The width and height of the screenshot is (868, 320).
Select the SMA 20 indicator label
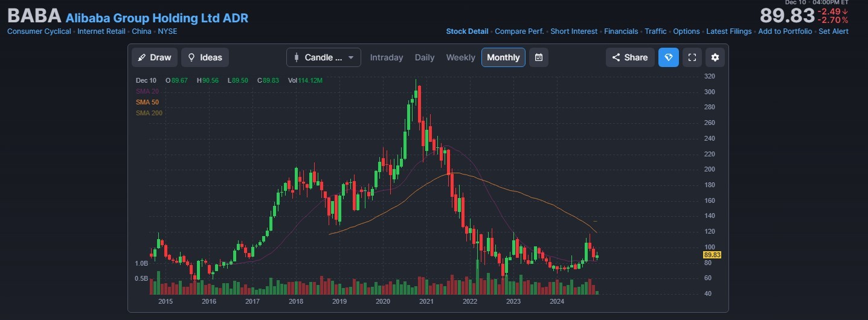(147, 91)
